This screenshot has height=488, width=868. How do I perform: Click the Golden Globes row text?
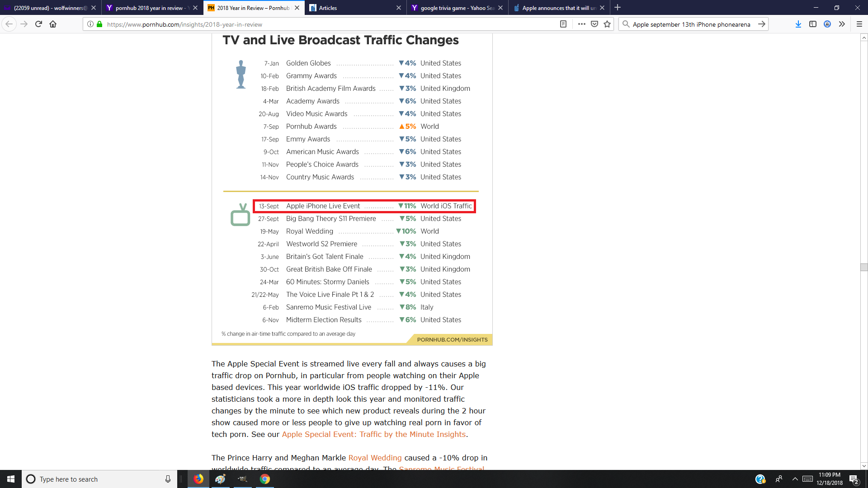click(x=308, y=63)
